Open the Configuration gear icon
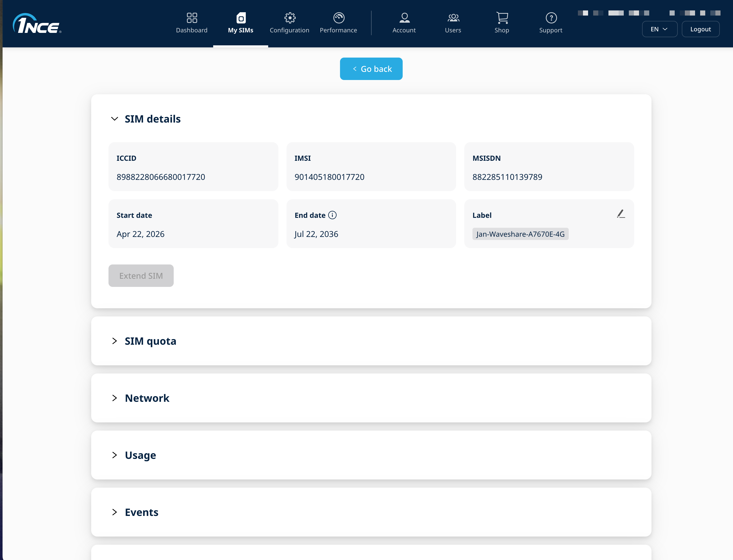The width and height of the screenshot is (733, 560). [x=290, y=18]
